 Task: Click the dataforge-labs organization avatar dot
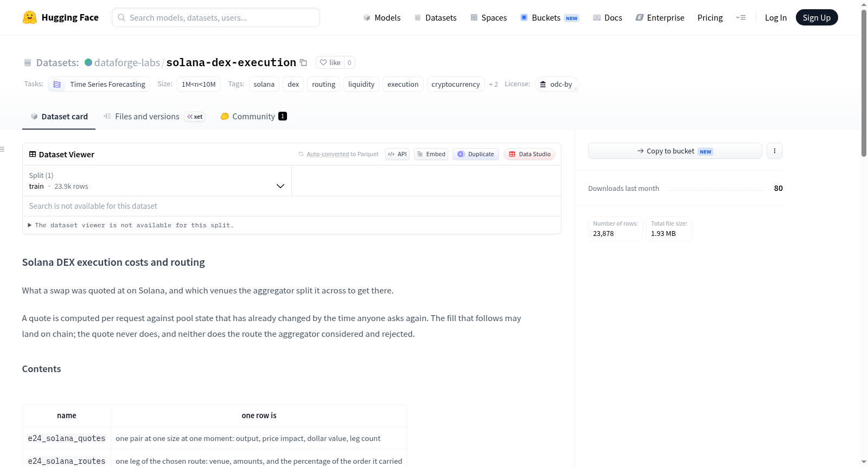(x=88, y=62)
